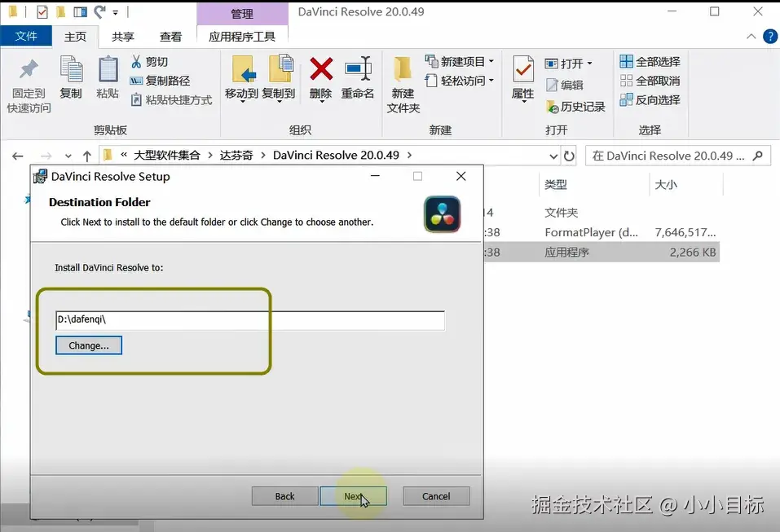Click the Manage (管理) contextual tab

click(x=242, y=13)
